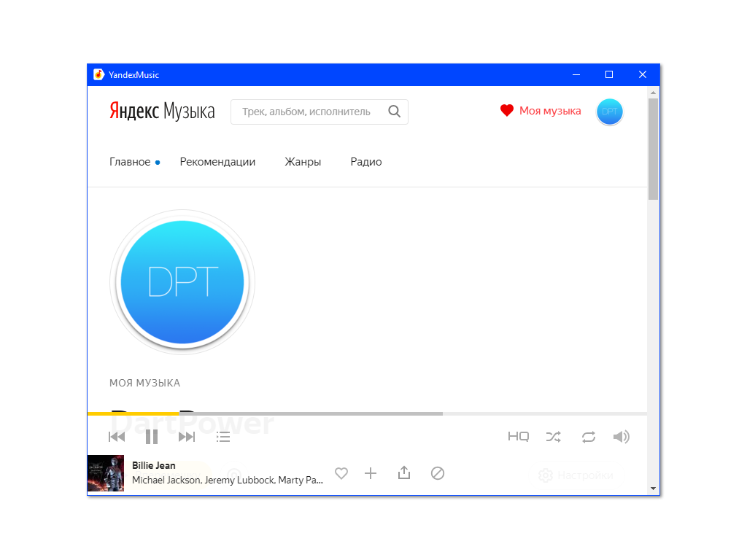Skip to the previous track
This screenshot has height=560, width=747.
coord(117,437)
